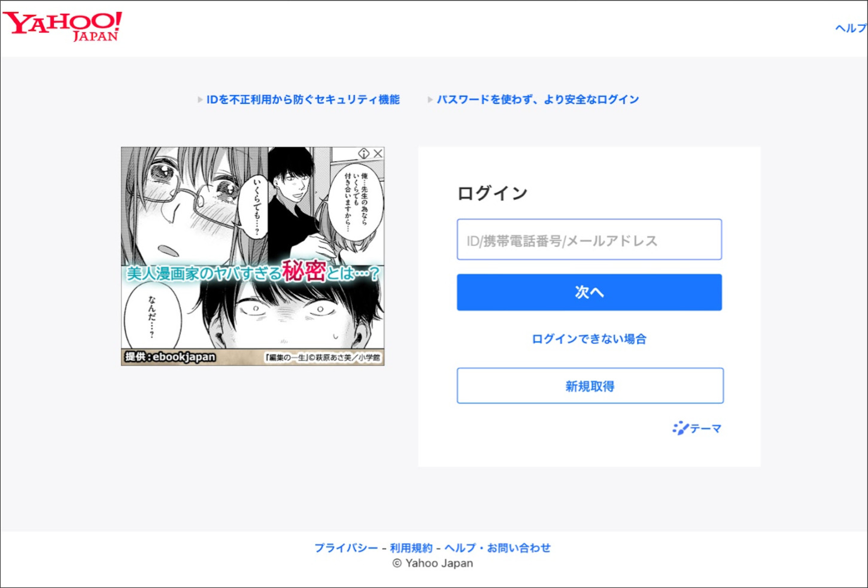Click the blue 次へ button
Viewport: 868px width, 588px height.
(x=589, y=292)
